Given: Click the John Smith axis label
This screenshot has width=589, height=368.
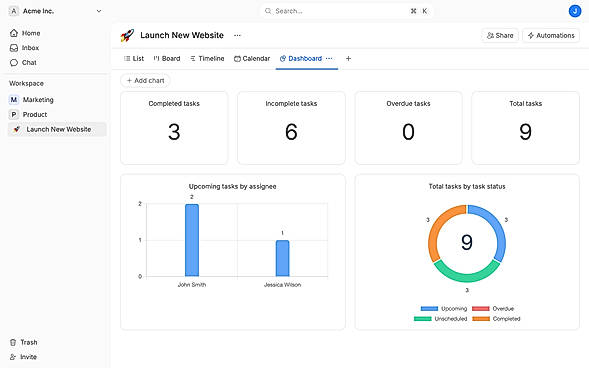Looking at the screenshot, I should [x=192, y=285].
